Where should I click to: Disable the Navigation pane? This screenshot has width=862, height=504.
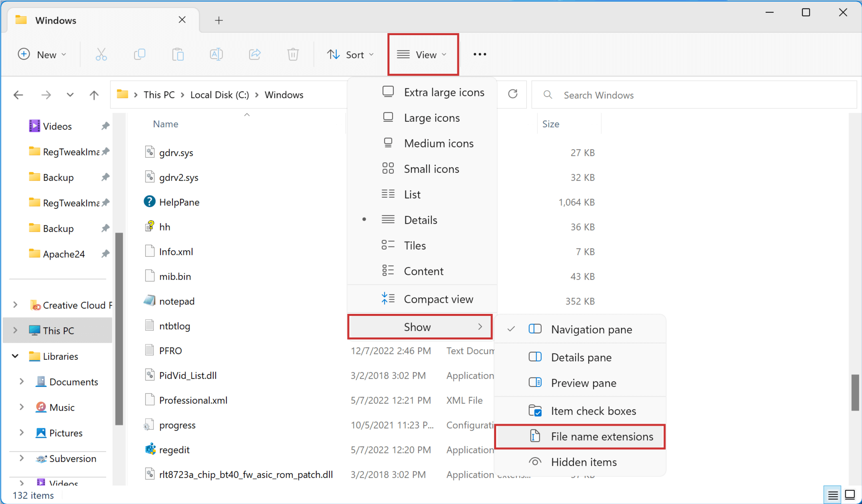pyautogui.click(x=591, y=329)
